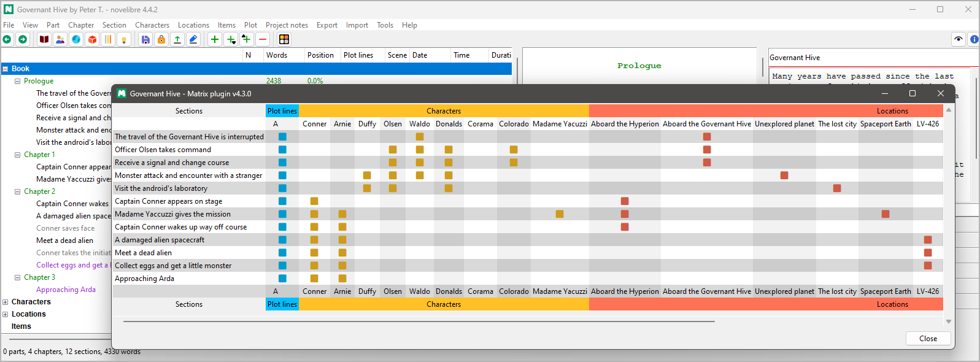
Task: Click the Position column header
Action: coord(323,55)
